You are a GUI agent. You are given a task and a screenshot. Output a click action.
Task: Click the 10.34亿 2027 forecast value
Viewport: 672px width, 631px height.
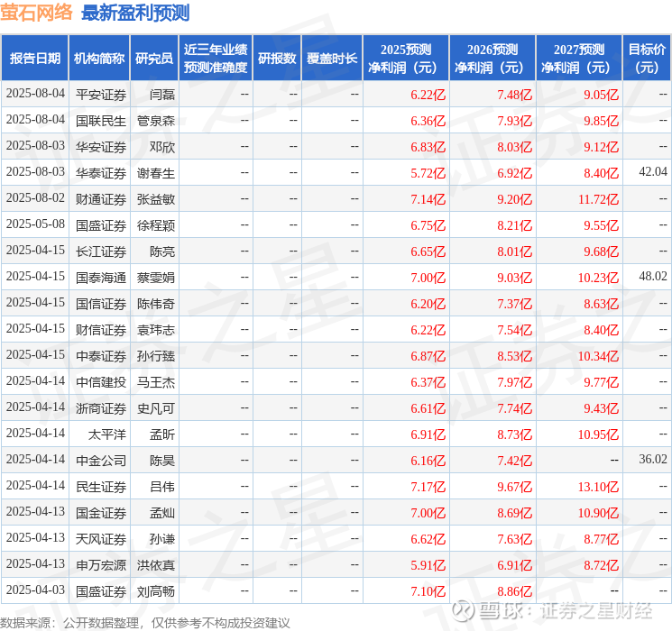tap(598, 356)
